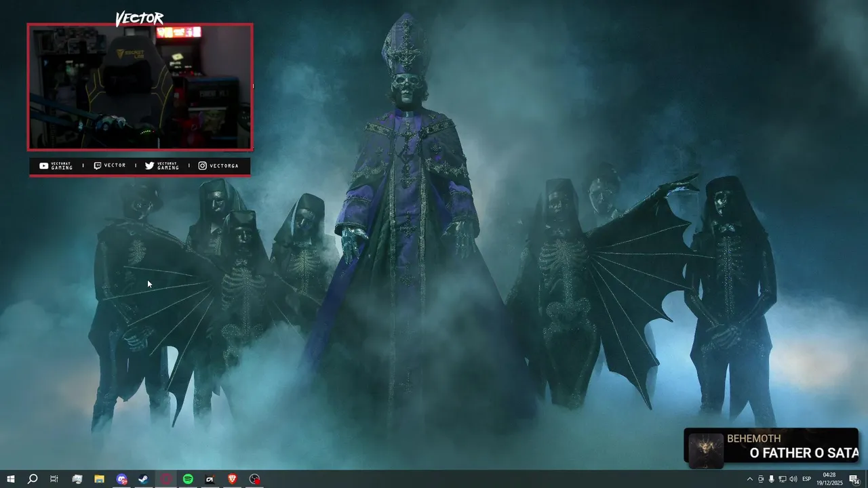Click the Instagram VectorGA label

(218, 165)
